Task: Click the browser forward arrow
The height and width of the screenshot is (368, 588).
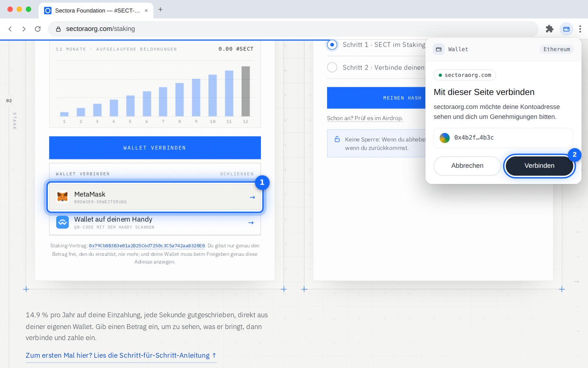Action: pyautogui.click(x=24, y=29)
